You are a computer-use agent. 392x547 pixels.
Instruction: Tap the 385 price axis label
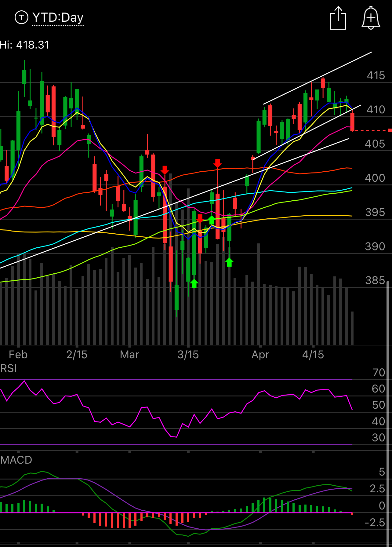click(375, 280)
